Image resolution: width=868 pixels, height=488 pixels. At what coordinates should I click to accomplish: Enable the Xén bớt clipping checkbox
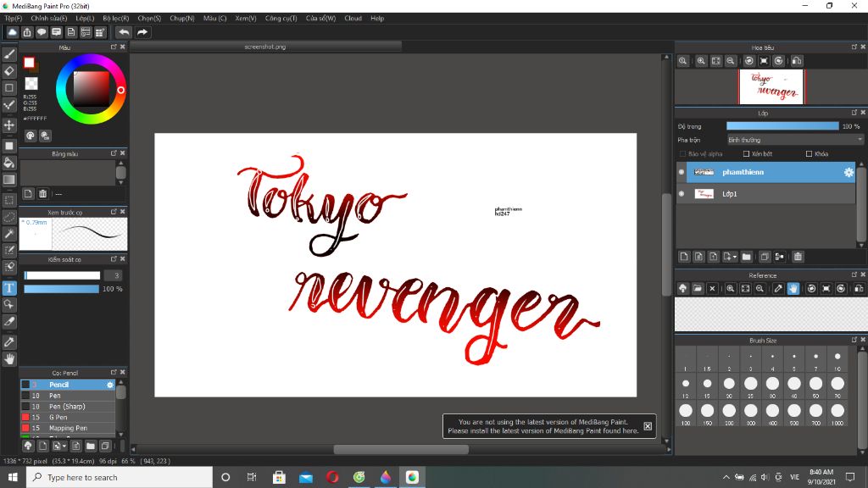click(746, 154)
